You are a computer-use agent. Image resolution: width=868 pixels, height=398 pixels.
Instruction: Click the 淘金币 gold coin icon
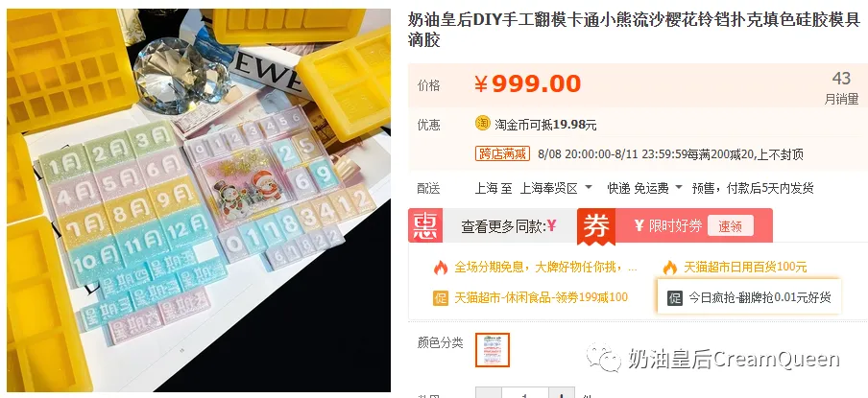click(483, 124)
